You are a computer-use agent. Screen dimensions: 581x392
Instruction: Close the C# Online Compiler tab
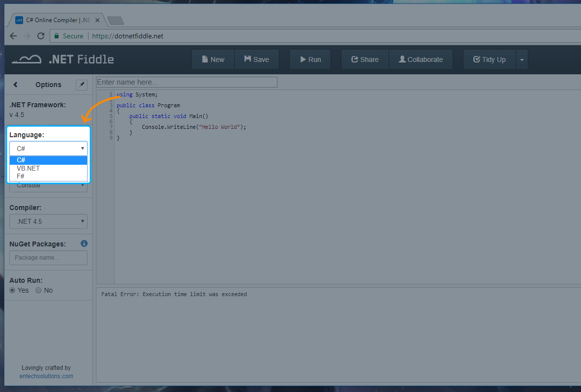(x=97, y=20)
